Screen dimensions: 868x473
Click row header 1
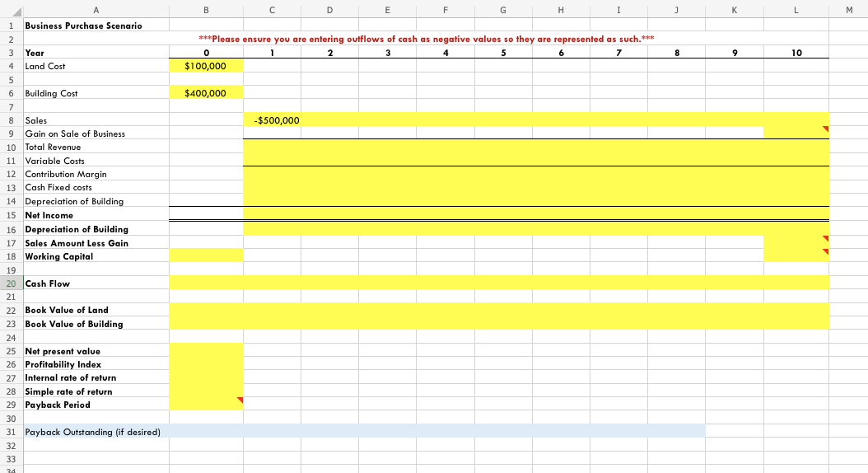click(11, 26)
